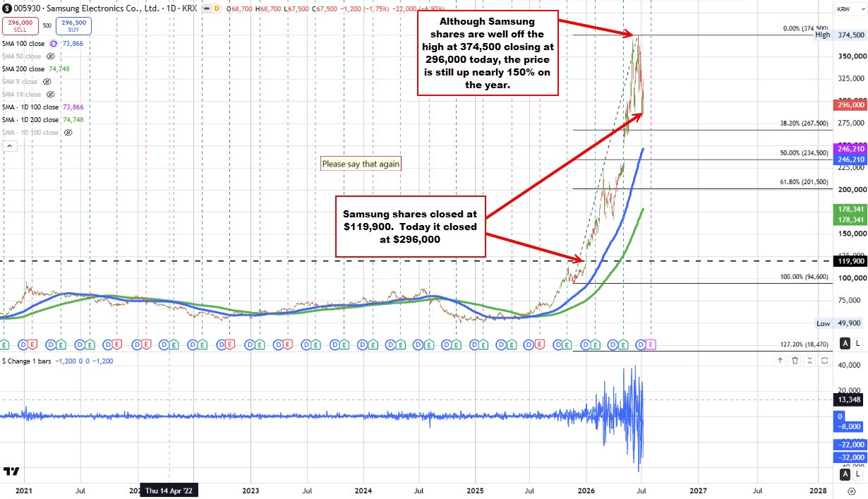Show the hidden SMA 50 close indicator

click(x=50, y=56)
